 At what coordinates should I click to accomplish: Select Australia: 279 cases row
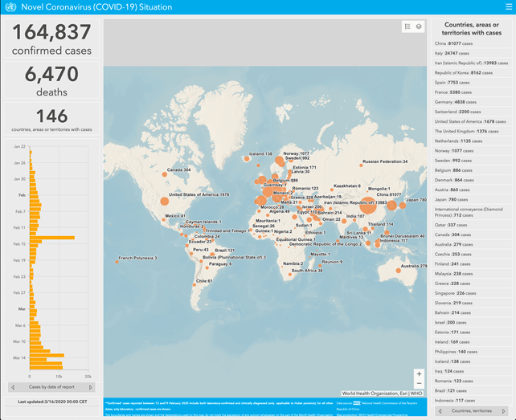pos(472,244)
